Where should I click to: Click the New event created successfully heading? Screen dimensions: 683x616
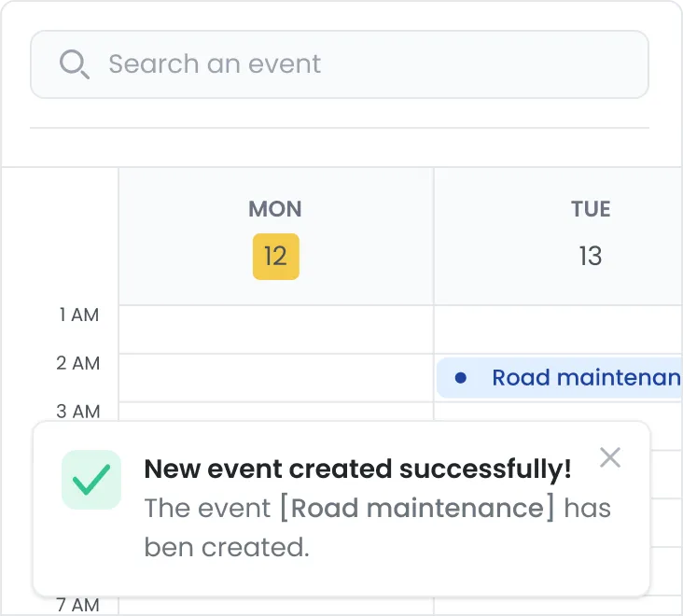click(x=357, y=469)
